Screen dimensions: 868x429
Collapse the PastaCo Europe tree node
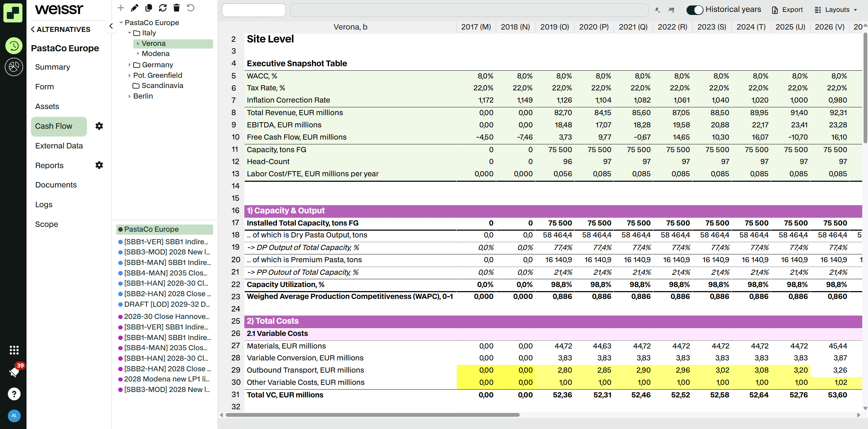click(121, 22)
